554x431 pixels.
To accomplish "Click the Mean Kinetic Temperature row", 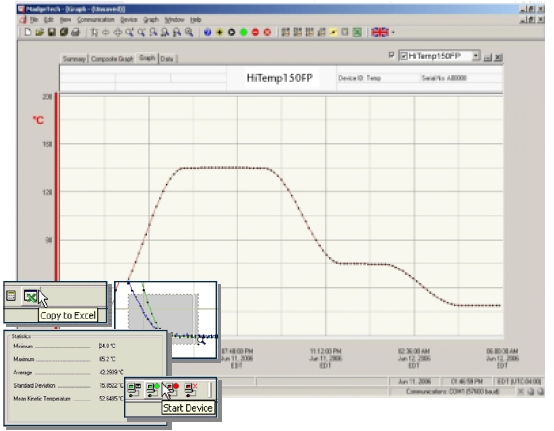I will pyautogui.click(x=68, y=399).
